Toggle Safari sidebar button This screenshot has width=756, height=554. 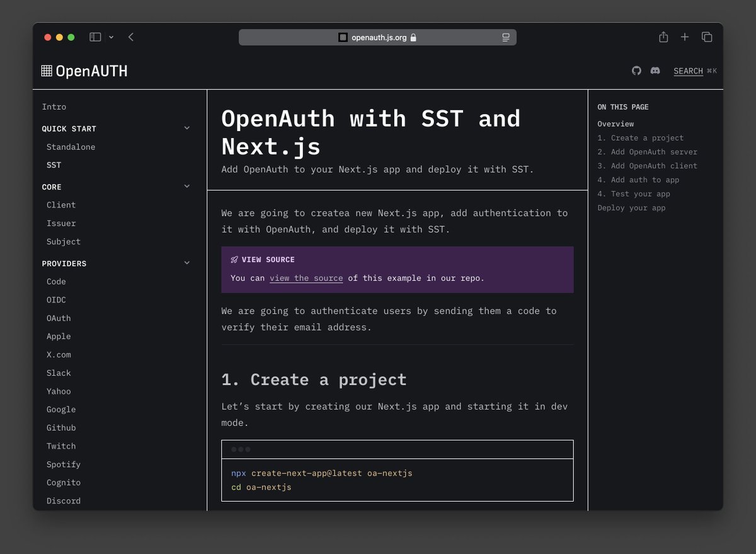95,37
